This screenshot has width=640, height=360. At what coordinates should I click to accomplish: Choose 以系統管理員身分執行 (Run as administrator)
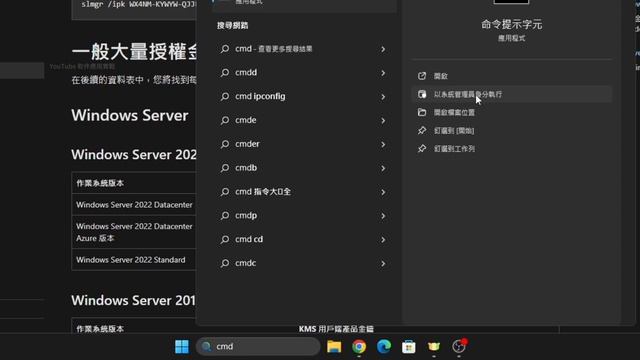(512, 94)
